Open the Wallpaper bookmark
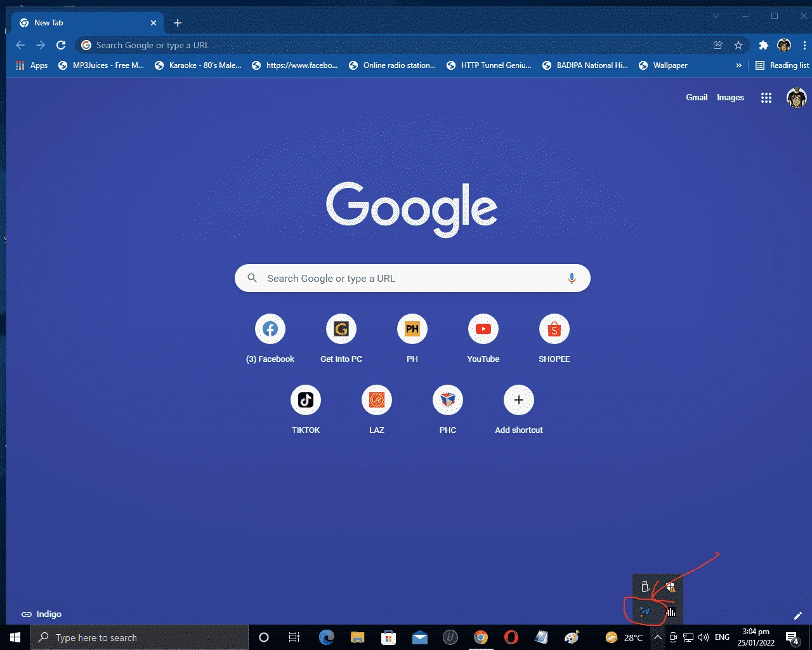 [663, 65]
